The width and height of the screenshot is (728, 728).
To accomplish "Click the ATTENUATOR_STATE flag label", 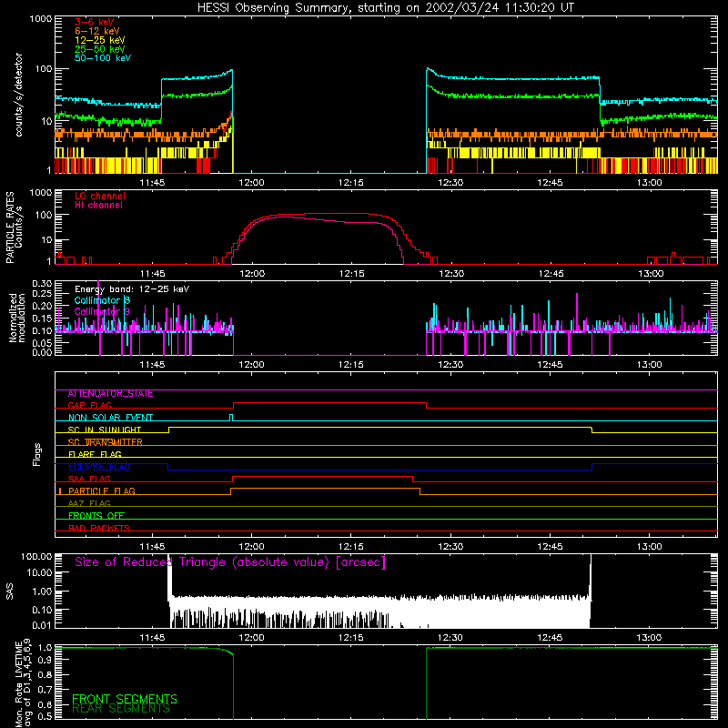I will [110, 394].
